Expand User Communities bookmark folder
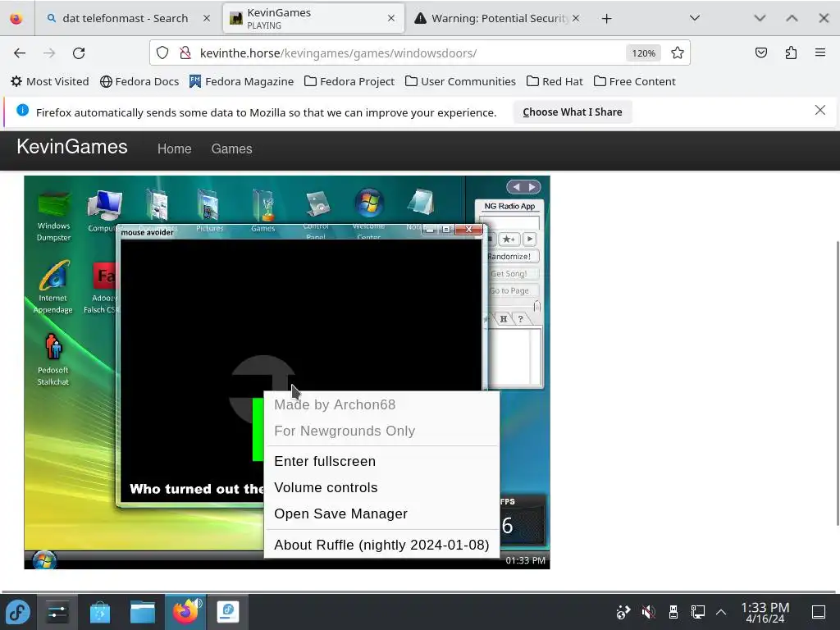The image size is (840, 630). [461, 81]
